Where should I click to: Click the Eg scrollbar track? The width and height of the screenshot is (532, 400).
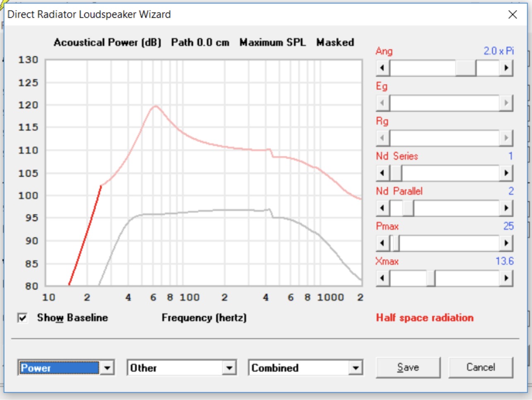444,103
